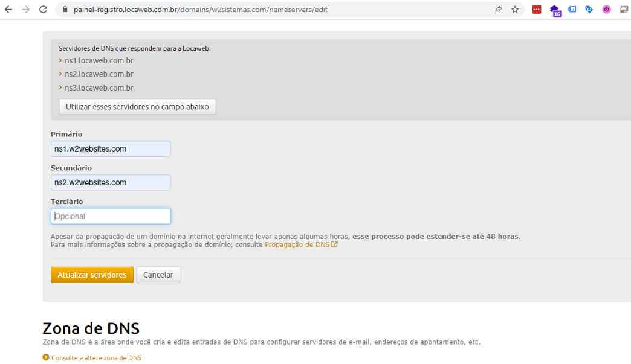Click the chevron bullet before ns2.locaweb.com.br
The image size is (631, 364).
[x=60, y=74]
